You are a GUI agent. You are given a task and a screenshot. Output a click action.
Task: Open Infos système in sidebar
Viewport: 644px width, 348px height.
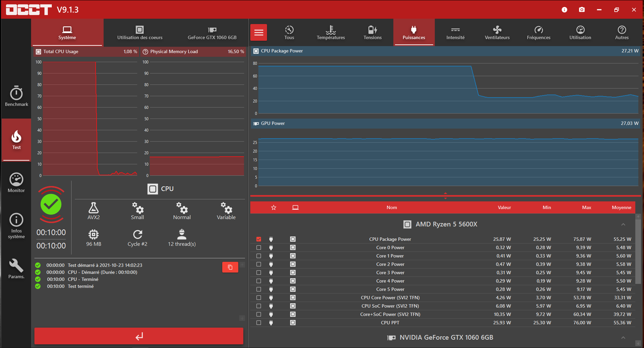coord(16,226)
